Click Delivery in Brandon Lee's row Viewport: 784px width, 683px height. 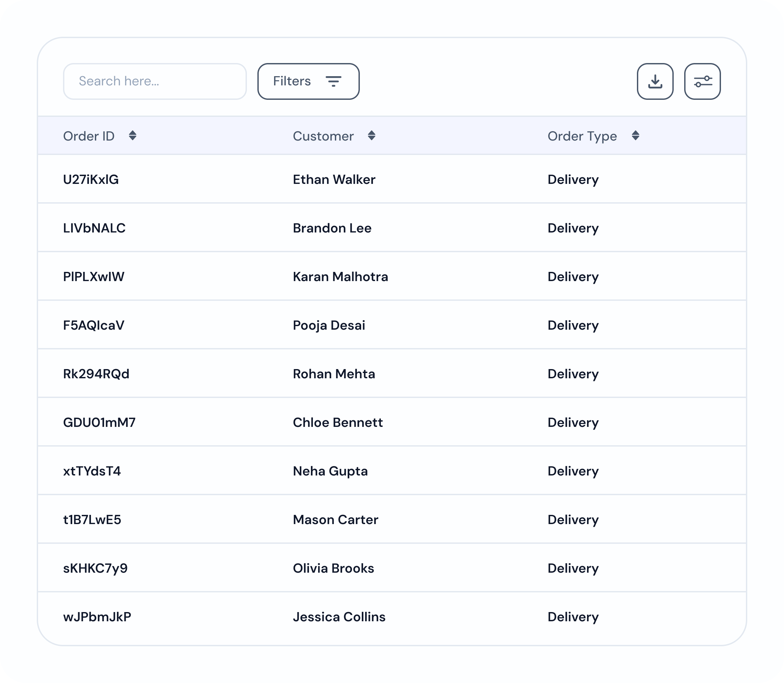point(573,228)
